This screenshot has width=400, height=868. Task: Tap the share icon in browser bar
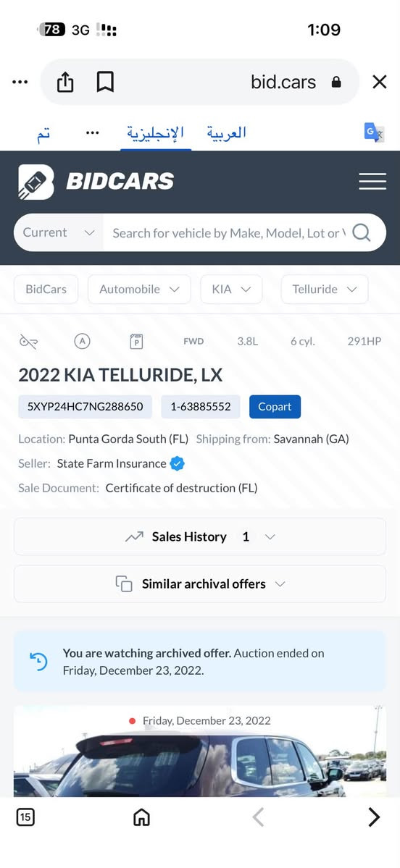click(65, 83)
